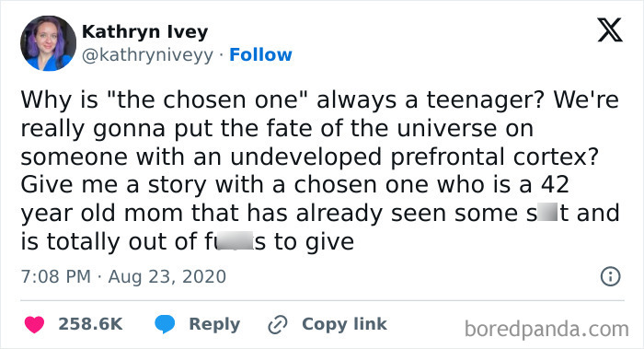Click the X logo in the corner

[610, 30]
